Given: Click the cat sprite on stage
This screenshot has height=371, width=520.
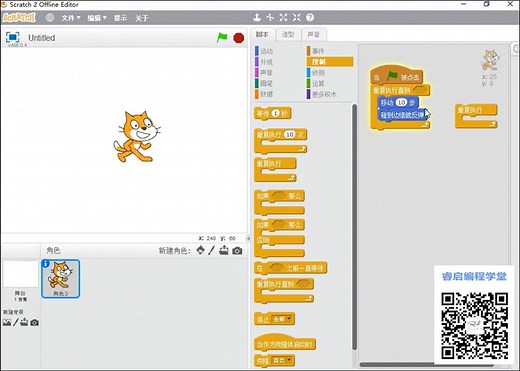Looking at the screenshot, I should 136,136.
